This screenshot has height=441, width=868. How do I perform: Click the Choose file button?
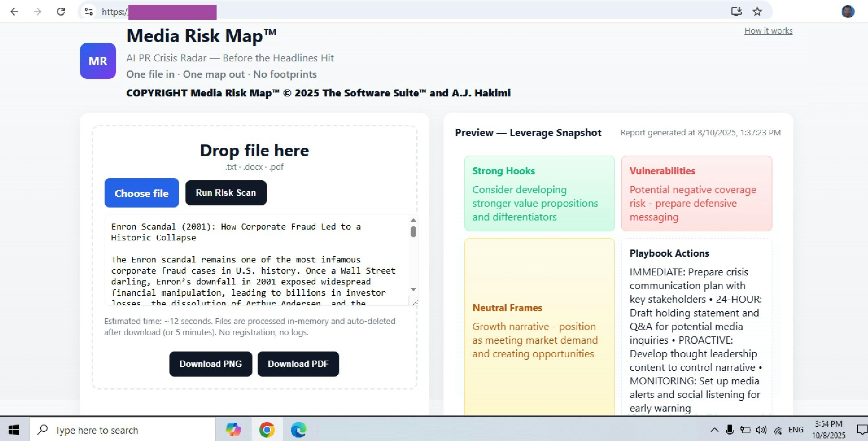141,193
